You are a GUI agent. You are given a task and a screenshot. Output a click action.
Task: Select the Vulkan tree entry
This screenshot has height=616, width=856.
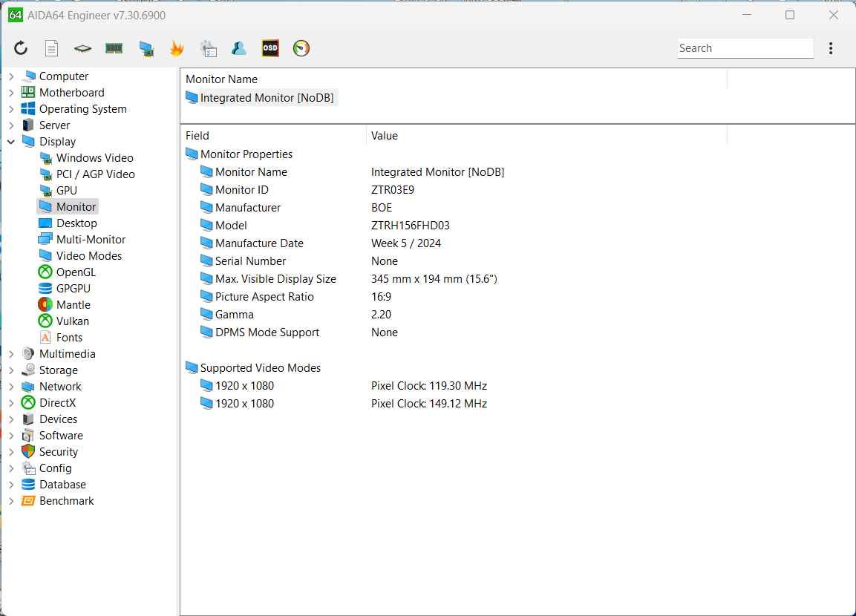(72, 321)
